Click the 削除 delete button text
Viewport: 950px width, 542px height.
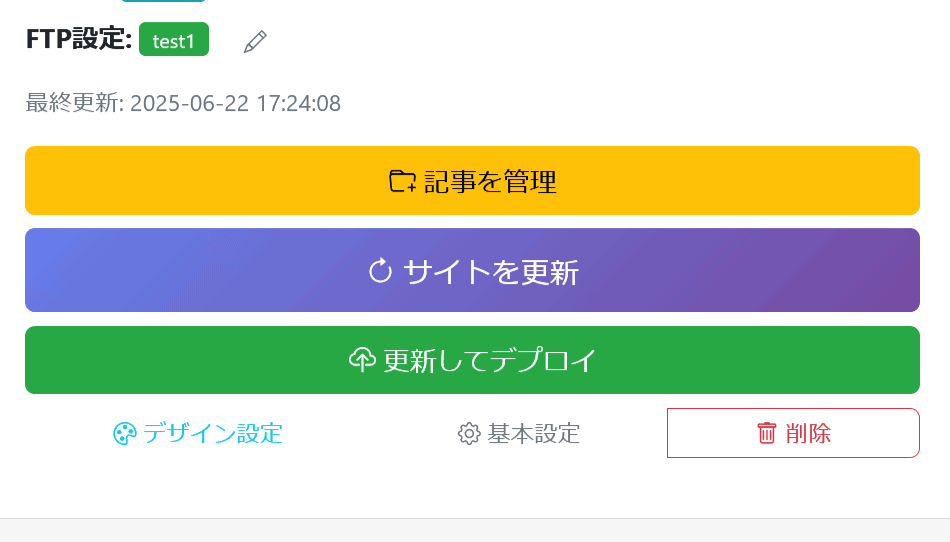coord(808,433)
